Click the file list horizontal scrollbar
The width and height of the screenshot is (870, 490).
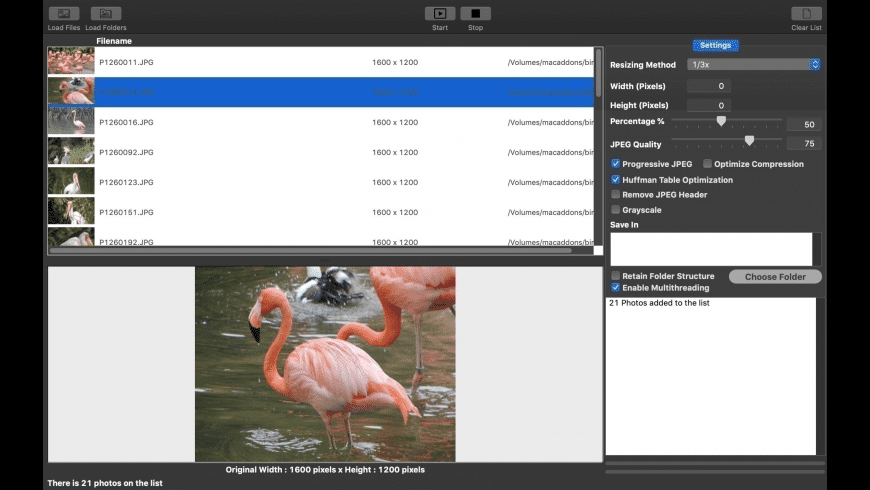pyautogui.click(x=311, y=250)
